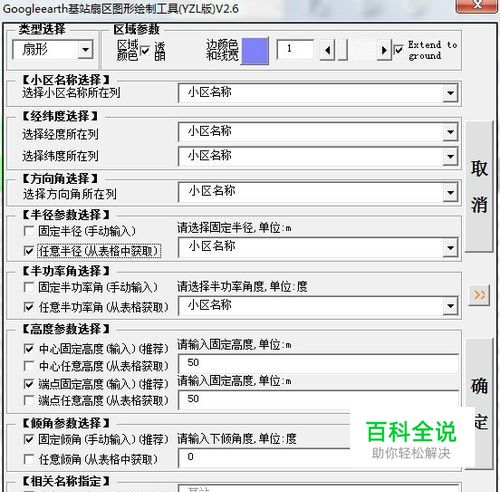Open the 半功率角度 column dropdown
Screen dimensions: 500x492
pos(450,306)
